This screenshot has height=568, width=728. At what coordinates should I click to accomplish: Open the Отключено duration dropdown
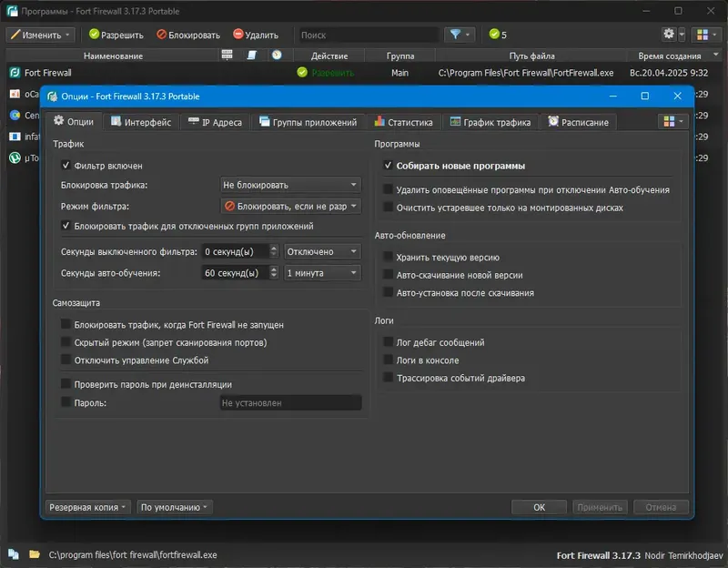[x=322, y=251]
